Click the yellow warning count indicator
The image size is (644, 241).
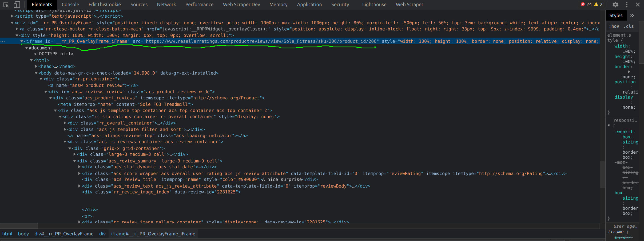[598, 5]
